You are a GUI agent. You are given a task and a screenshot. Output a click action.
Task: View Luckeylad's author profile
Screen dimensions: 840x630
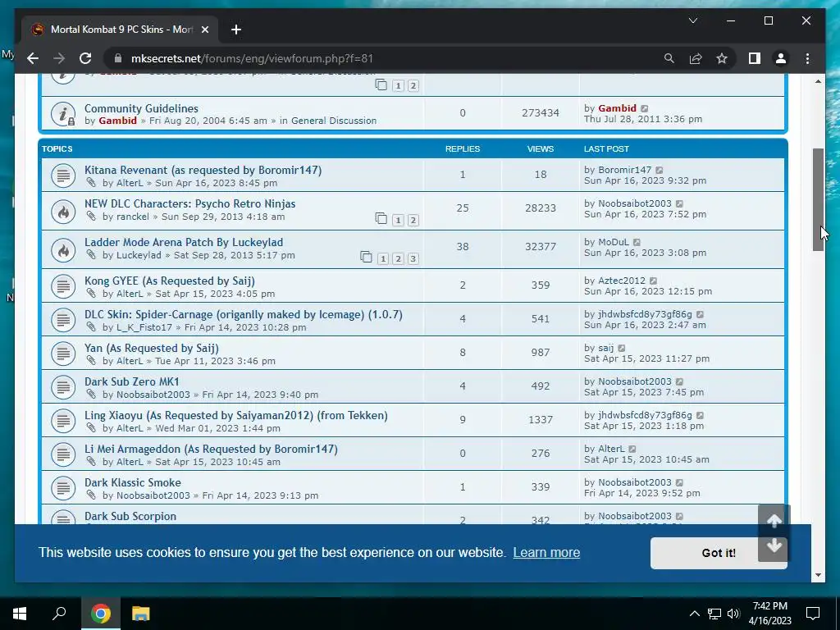(139, 255)
